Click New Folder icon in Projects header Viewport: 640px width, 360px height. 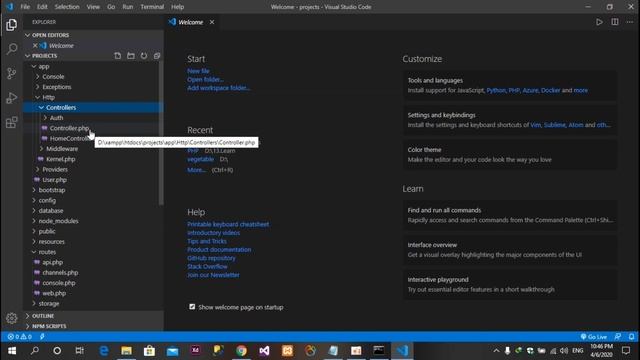131,56
